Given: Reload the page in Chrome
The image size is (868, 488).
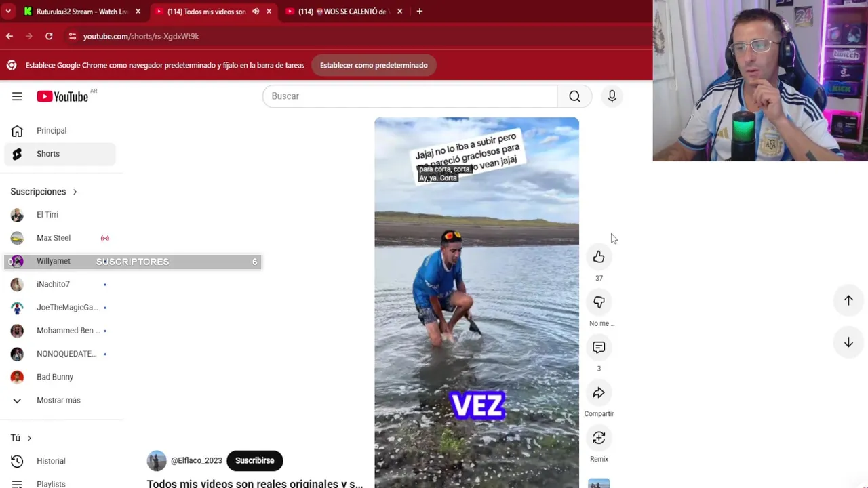Looking at the screenshot, I should tap(49, 36).
